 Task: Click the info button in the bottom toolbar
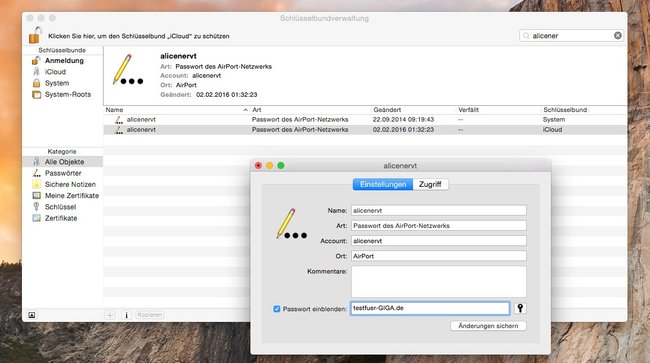tap(126, 315)
